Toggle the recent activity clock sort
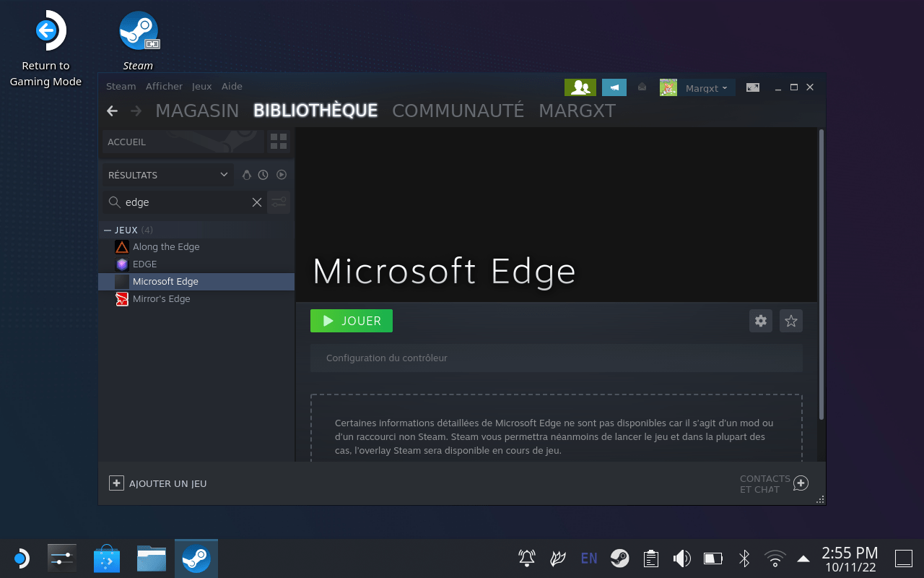This screenshot has width=924, height=578. (x=263, y=175)
